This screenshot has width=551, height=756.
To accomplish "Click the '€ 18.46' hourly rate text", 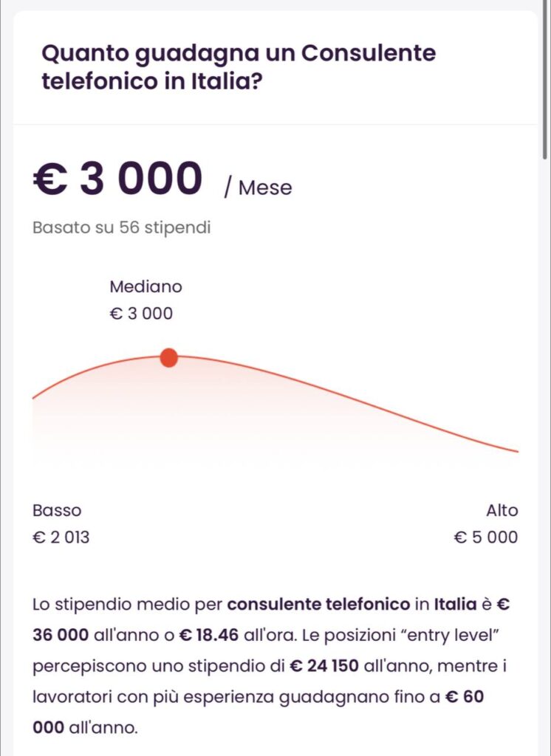I will tap(208, 635).
